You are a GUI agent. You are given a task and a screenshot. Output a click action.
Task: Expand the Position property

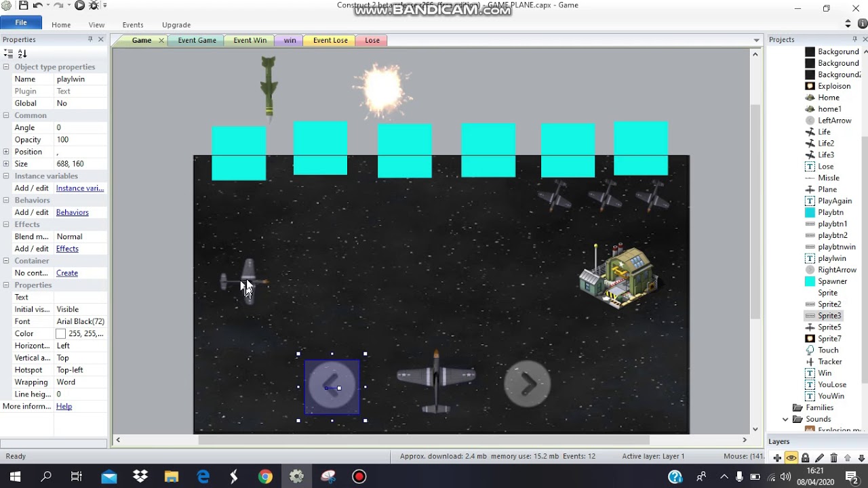[6, 152]
